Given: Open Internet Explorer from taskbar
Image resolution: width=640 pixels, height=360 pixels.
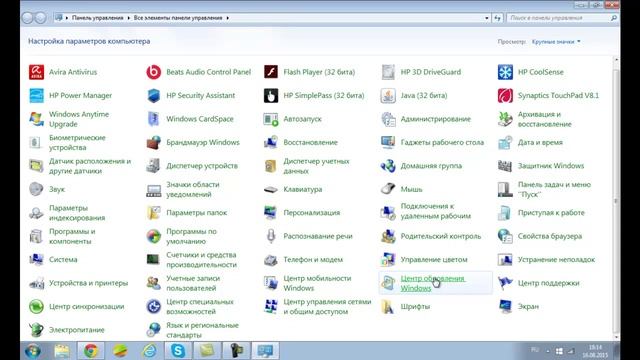Looking at the screenshot, I should pos(149,351).
